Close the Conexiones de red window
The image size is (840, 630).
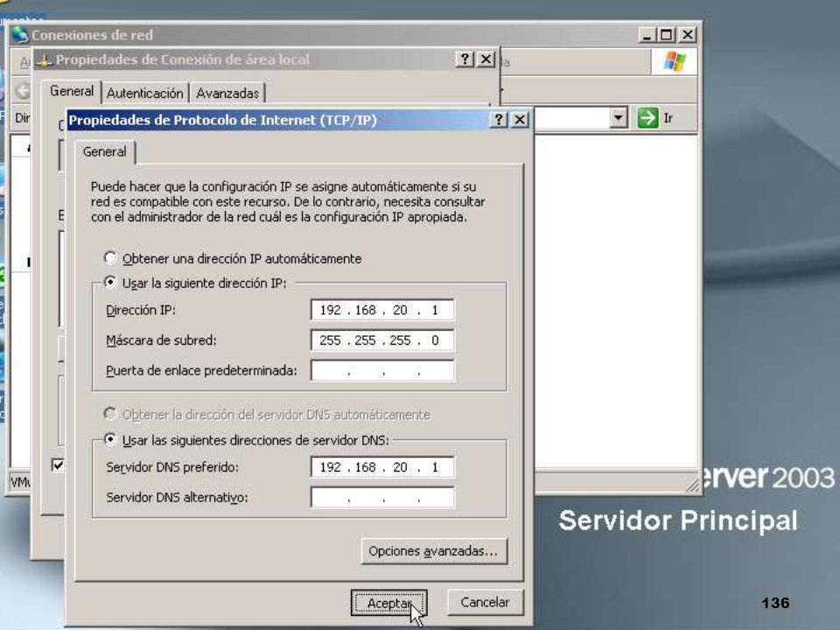tap(688, 35)
